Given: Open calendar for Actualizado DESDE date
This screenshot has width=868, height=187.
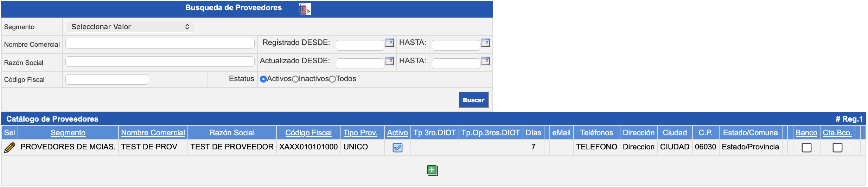Looking at the screenshot, I should (389, 61).
